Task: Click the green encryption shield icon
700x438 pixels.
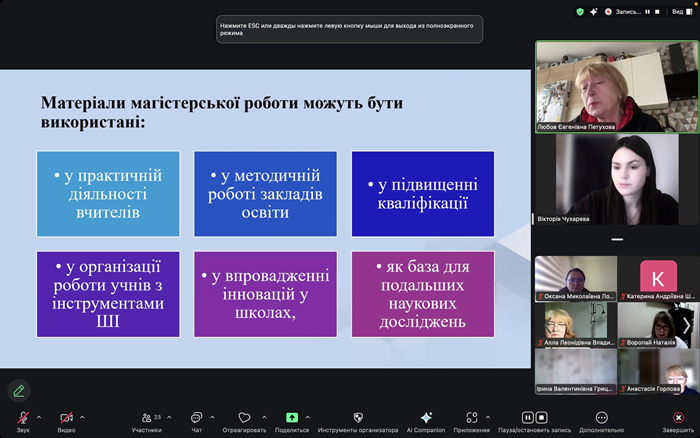Action: click(x=580, y=11)
